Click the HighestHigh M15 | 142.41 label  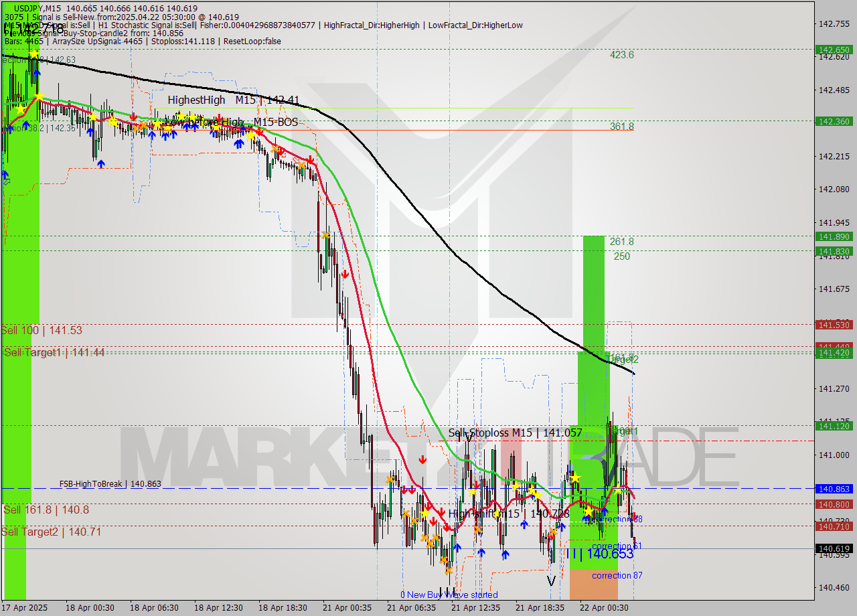(234, 100)
